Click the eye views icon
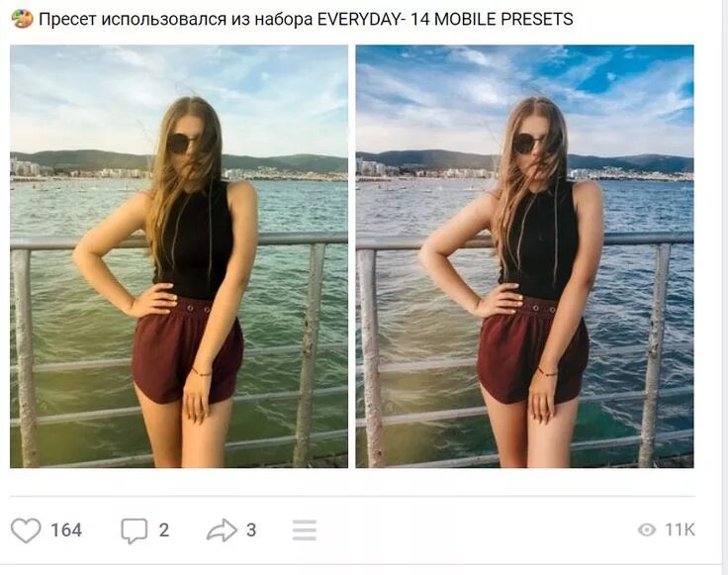 [x=647, y=529]
